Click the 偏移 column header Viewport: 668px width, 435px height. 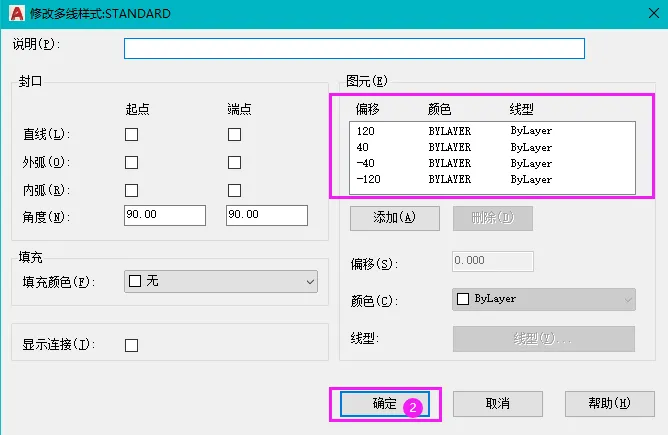pyautogui.click(x=367, y=109)
